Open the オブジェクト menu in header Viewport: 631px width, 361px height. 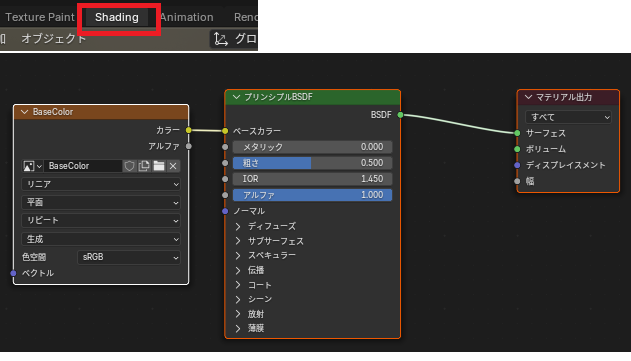pyautogui.click(x=54, y=39)
